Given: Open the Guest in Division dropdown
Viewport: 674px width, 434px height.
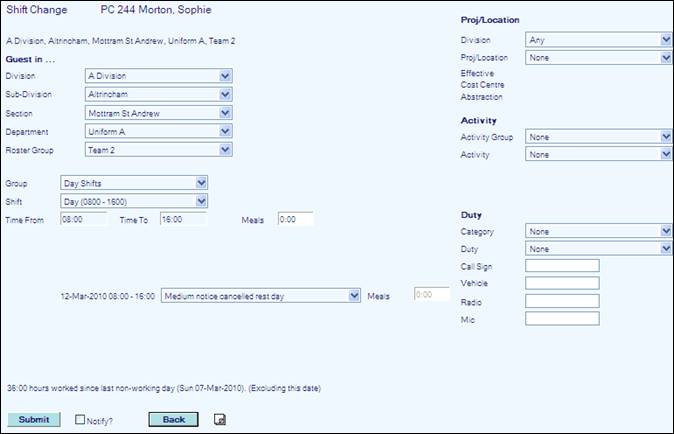Looking at the screenshot, I should pyautogui.click(x=158, y=75).
